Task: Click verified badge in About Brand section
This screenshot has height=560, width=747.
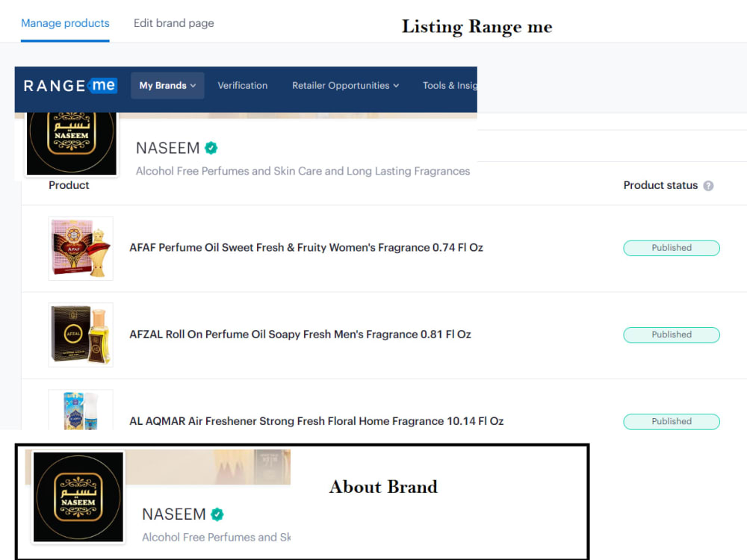Action: point(217,514)
